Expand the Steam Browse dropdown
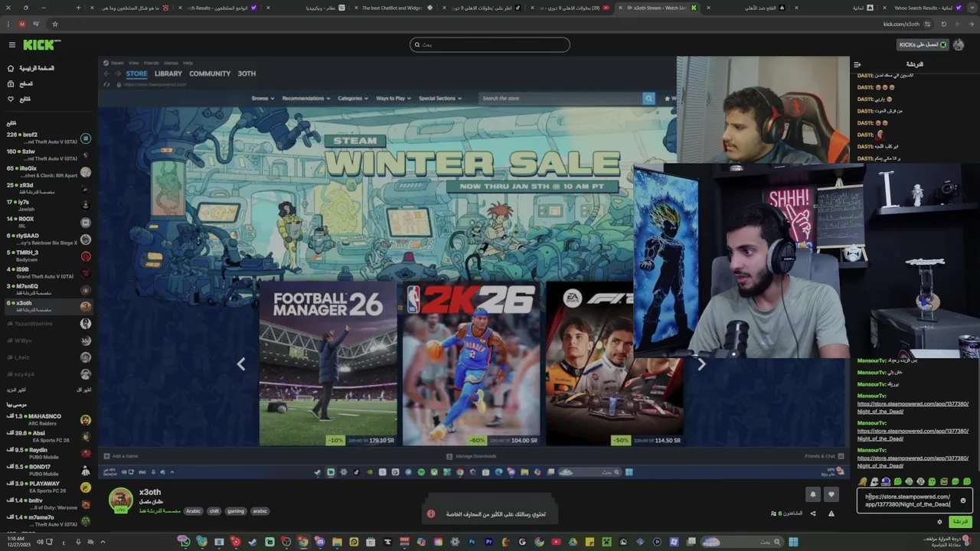This screenshot has width=980, height=551. coord(263,99)
